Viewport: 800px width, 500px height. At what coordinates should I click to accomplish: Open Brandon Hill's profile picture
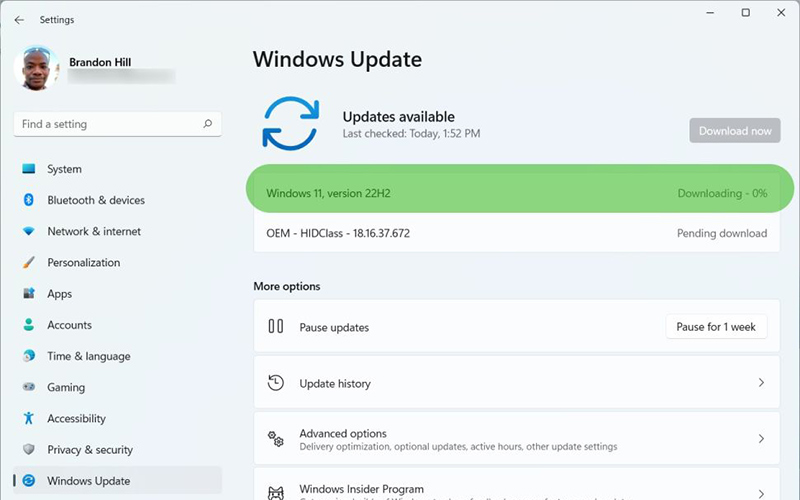pyautogui.click(x=36, y=68)
